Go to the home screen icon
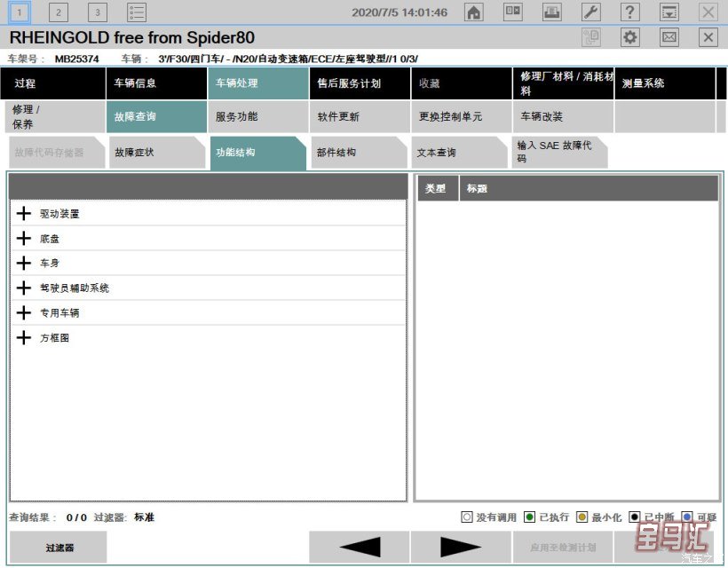This screenshot has height=568, width=728. click(473, 12)
